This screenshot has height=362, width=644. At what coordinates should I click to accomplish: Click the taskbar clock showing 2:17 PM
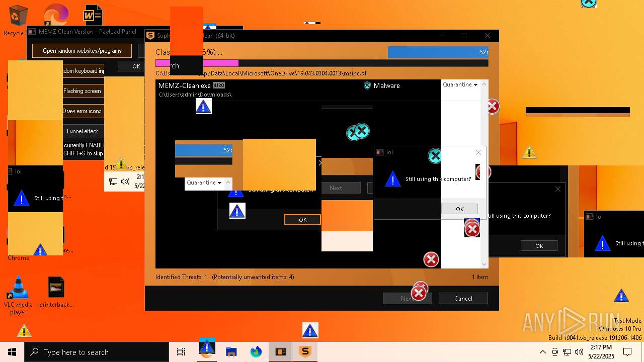pos(601,352)
